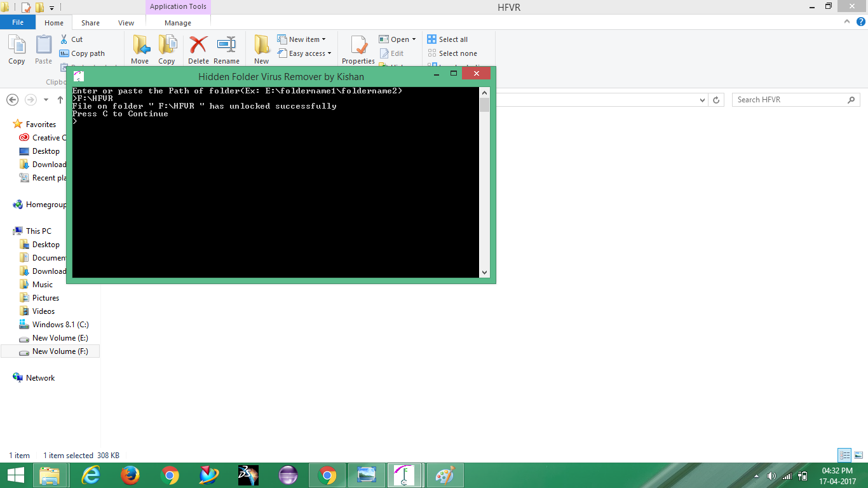Click New folder icon in quick access toolbar
868x488 pixels.
[x=39, y=8]
